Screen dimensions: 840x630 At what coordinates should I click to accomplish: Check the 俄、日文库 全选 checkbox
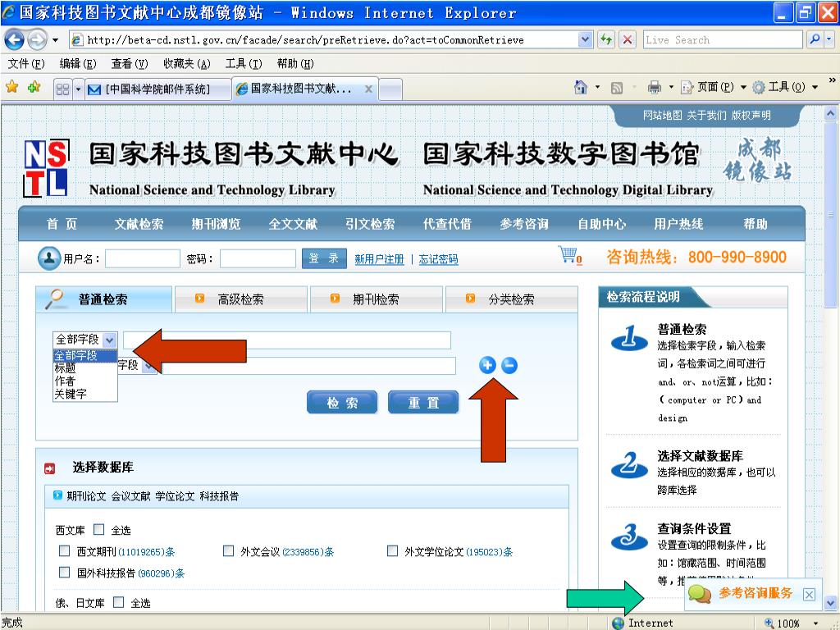[x=118, y=603]
